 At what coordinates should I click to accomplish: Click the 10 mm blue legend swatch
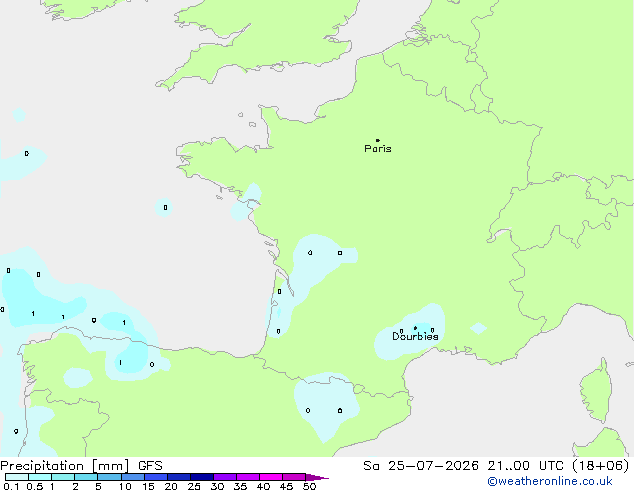[133, 477]
